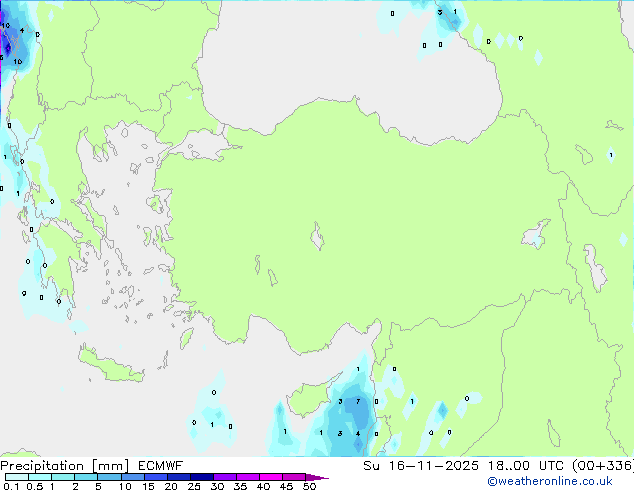Click the 'ECMWF' model label

coord(161,466)
